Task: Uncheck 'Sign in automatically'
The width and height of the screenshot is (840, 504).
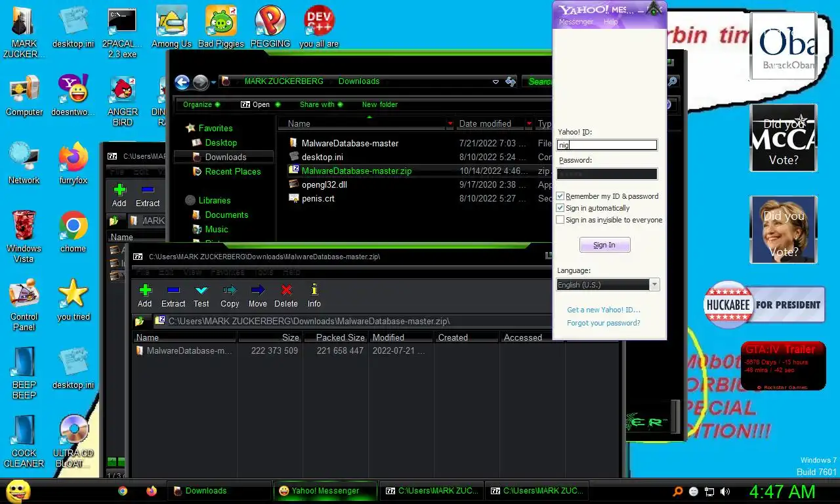Action: coord(560,208)
